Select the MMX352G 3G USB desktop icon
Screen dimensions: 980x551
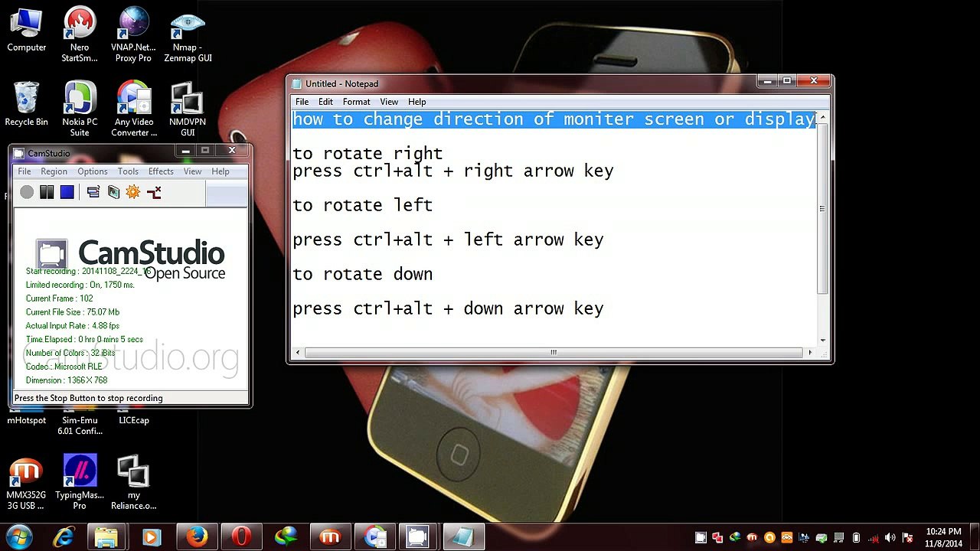[25, 482]
